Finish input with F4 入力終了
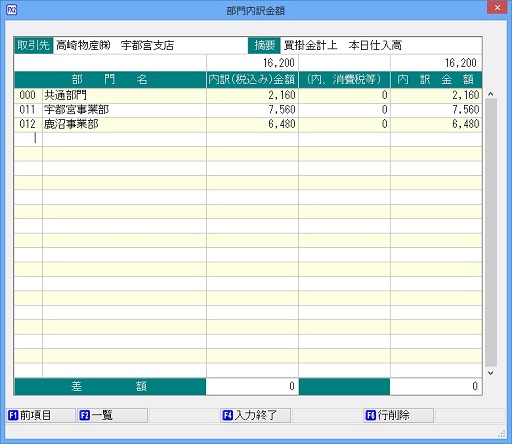Screen dimensions: 512x444 coord(255,415)
